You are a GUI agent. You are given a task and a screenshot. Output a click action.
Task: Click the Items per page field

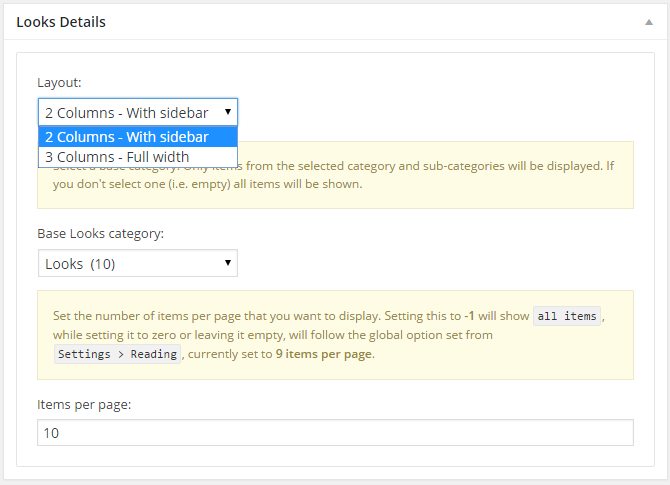(x=335, y=432)
